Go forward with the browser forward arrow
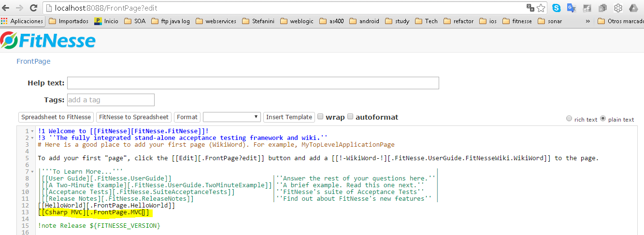 click(19, 8)
